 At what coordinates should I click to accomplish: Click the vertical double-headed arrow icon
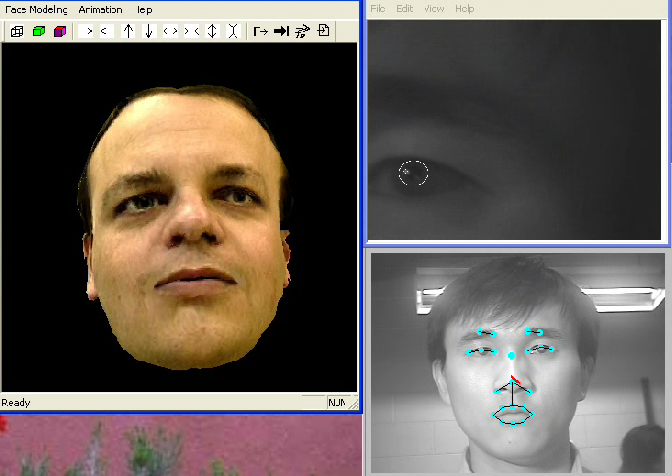tap(212, 31)
